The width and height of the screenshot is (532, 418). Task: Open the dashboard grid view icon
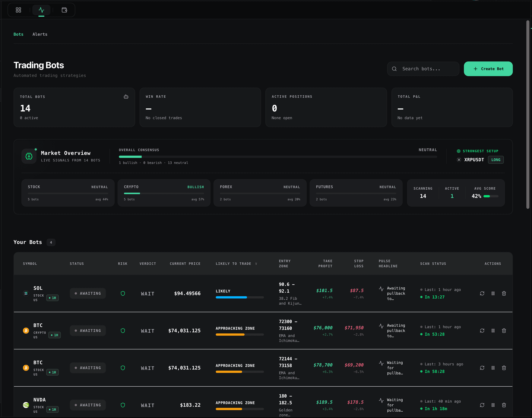point(18,10)
